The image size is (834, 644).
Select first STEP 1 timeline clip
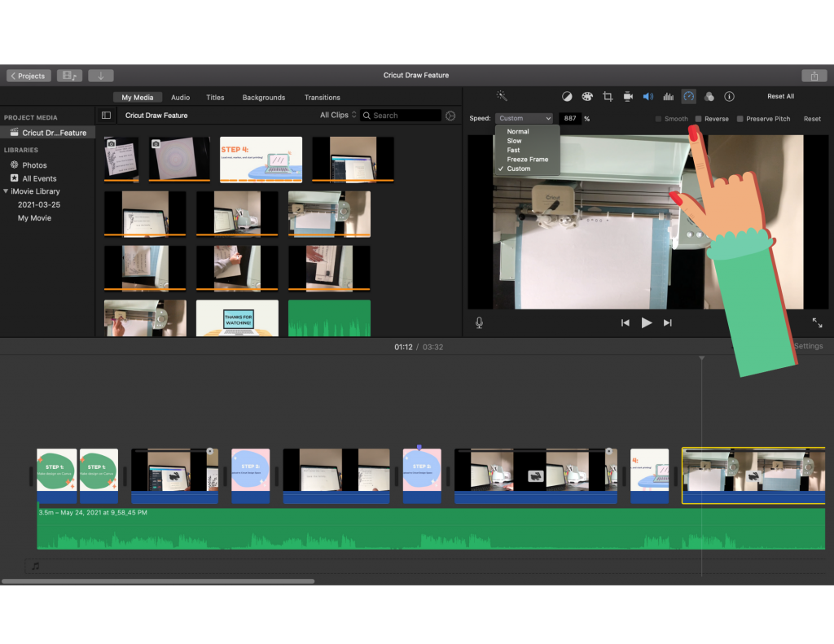pyautogui.click(x=57, y=476)
